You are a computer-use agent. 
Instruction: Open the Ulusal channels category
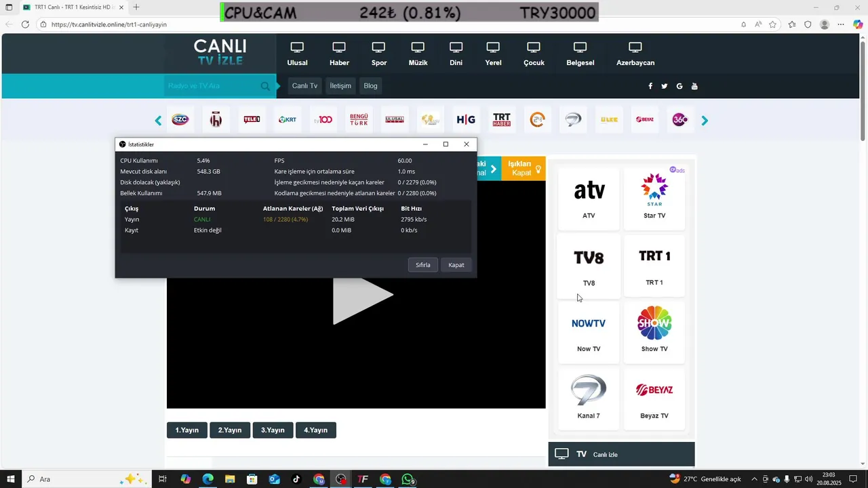[297, 54]
